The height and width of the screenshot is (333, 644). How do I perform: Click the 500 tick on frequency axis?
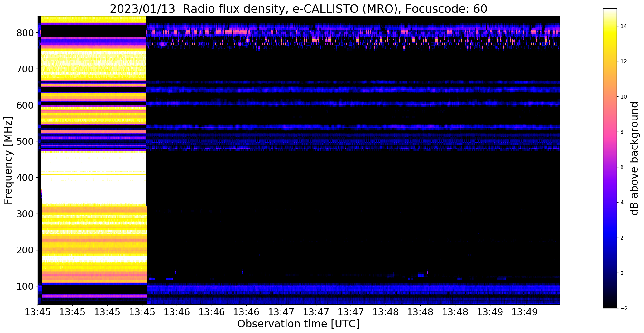pos(25,141)
